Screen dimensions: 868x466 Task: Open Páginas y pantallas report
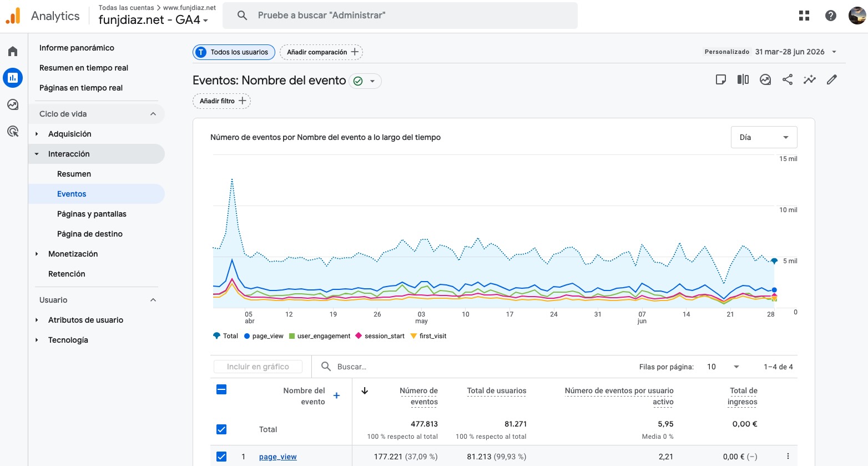[x=92, y=214]
